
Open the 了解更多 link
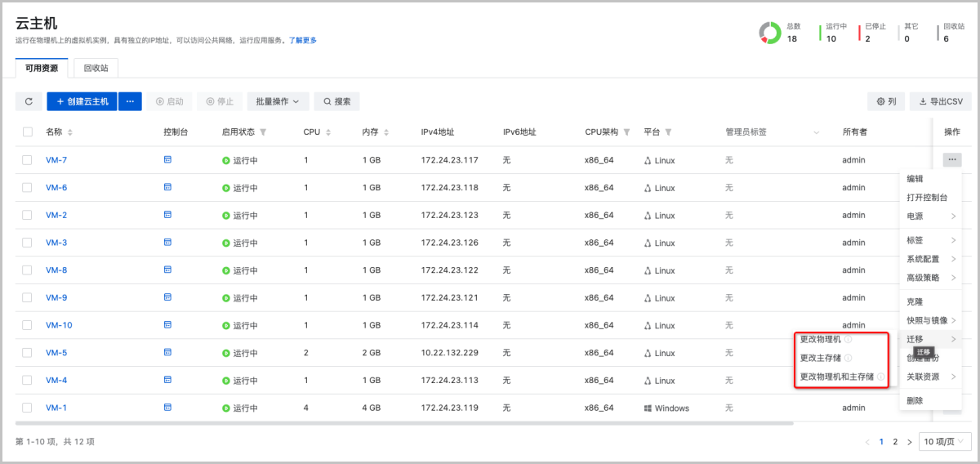302,40
